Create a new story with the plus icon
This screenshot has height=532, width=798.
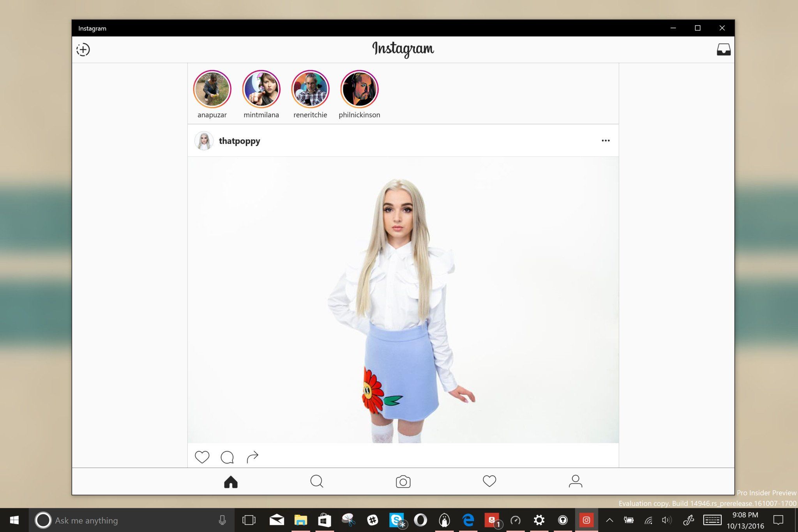83,50
